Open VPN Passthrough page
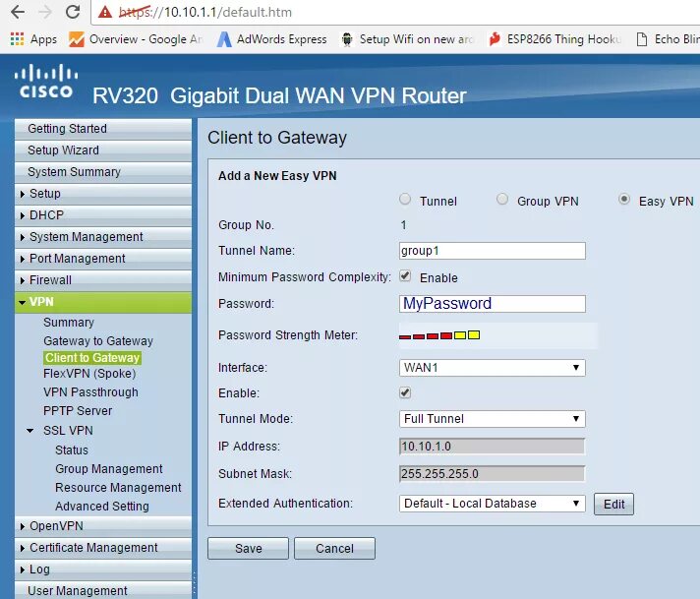Screen dimensions: 700x599 tap(90, 392)
